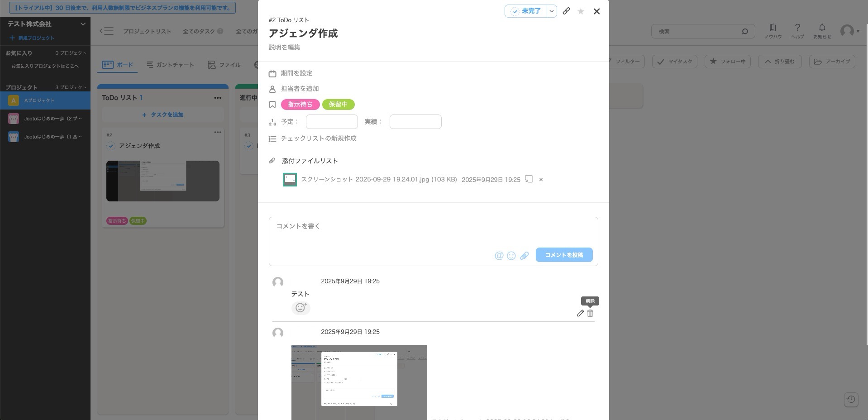Screen dimensions: 868x420
Task: Toggle task status 未完了 button
Action: (x=526, y=11)
